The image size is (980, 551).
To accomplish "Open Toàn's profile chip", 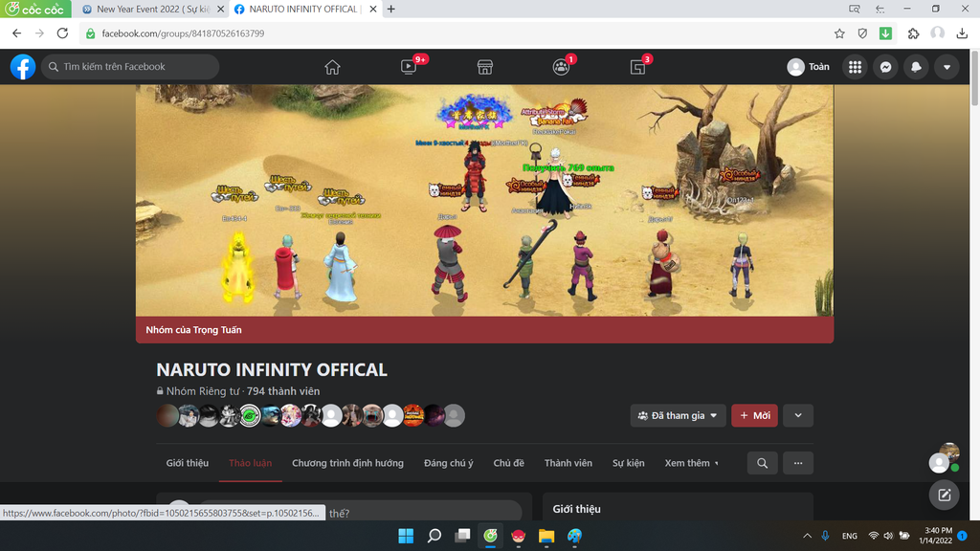I will (x=809, y=67).
